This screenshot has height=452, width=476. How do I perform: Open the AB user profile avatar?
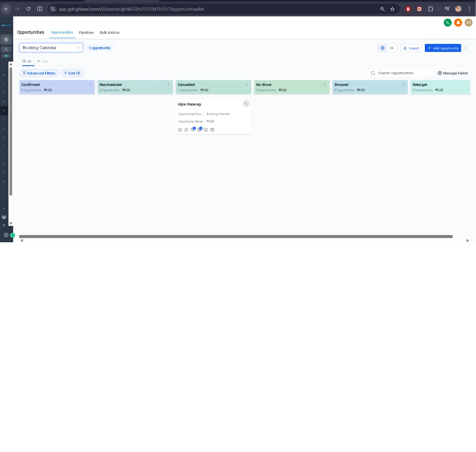pos(468,23)
